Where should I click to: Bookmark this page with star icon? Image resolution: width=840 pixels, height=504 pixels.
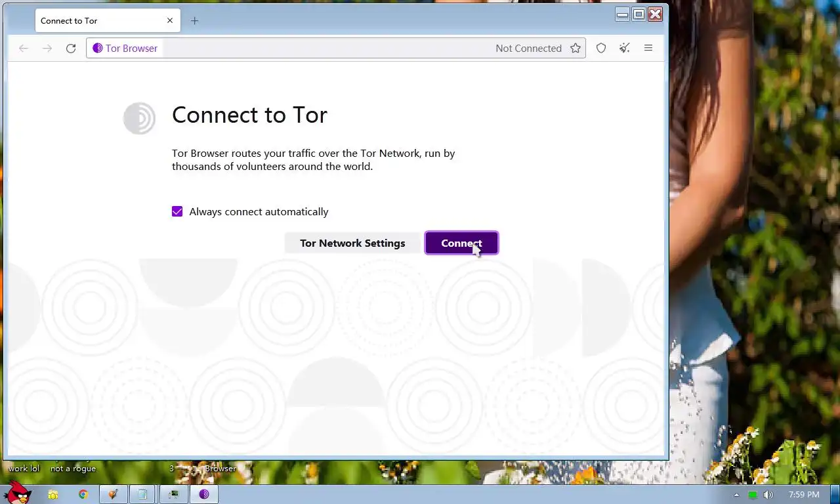coord(576,48)
